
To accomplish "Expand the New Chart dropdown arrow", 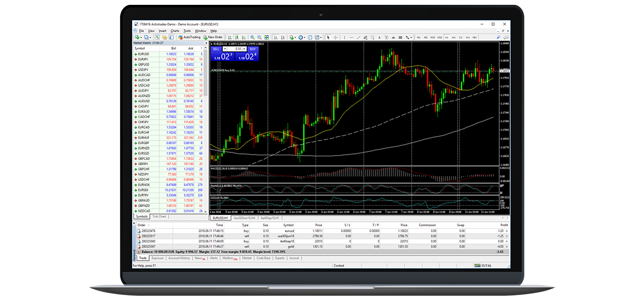I will (141, 38).
